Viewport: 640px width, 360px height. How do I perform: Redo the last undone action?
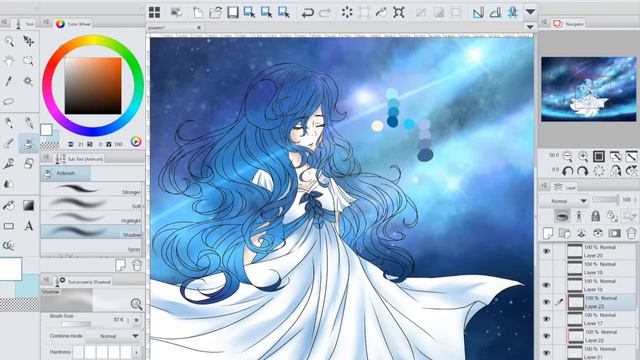[325, 13]
